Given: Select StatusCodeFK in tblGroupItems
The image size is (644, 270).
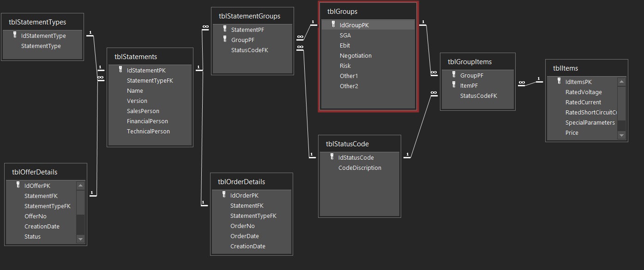Looking at the screenshot, I should coord(479,96).
